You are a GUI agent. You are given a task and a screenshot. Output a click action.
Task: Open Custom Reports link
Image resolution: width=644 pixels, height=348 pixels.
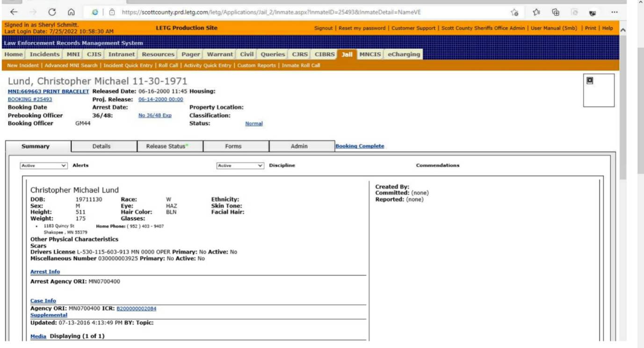[x=257, y=65]
